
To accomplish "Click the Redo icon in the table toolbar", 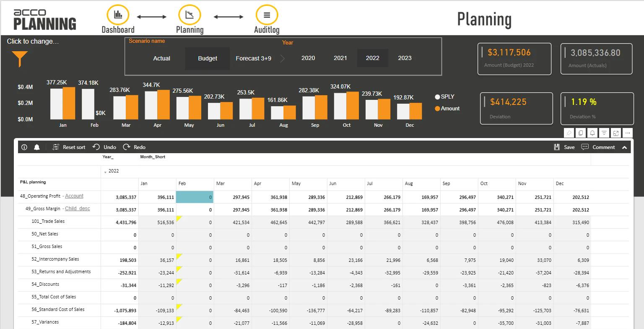I will click(134, 147).
